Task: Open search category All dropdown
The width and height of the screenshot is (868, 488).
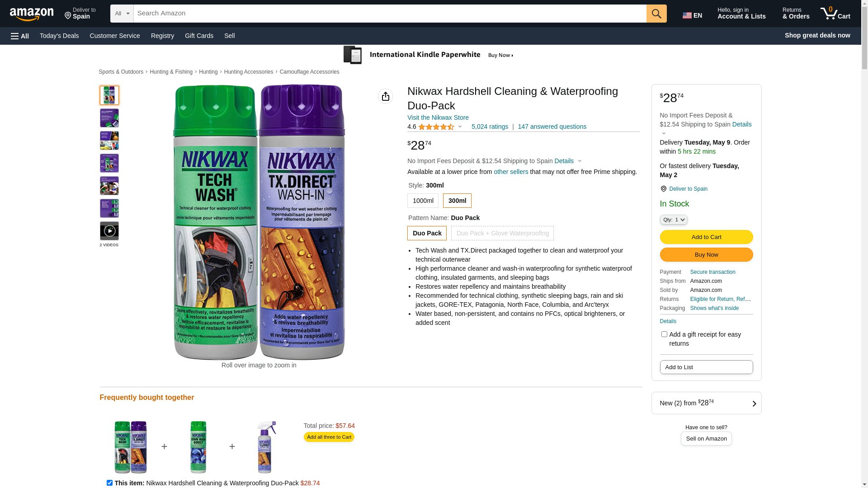Action: (x=122, y=14)
